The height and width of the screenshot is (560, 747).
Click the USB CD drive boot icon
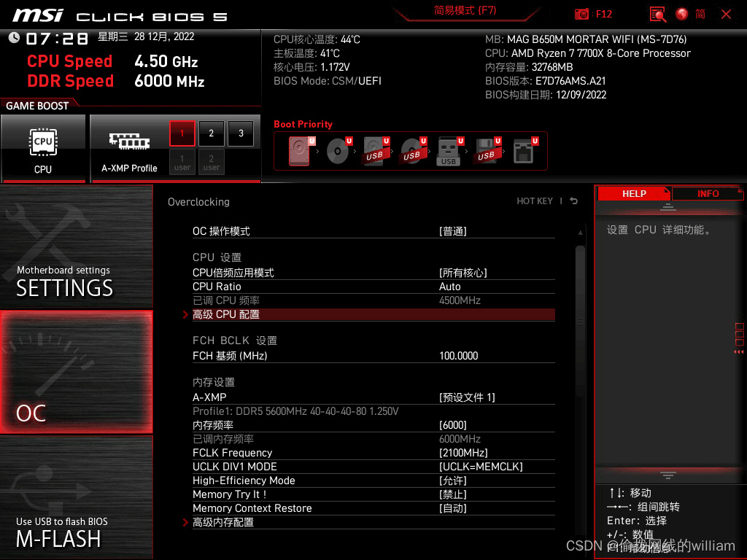coord(413,150)
